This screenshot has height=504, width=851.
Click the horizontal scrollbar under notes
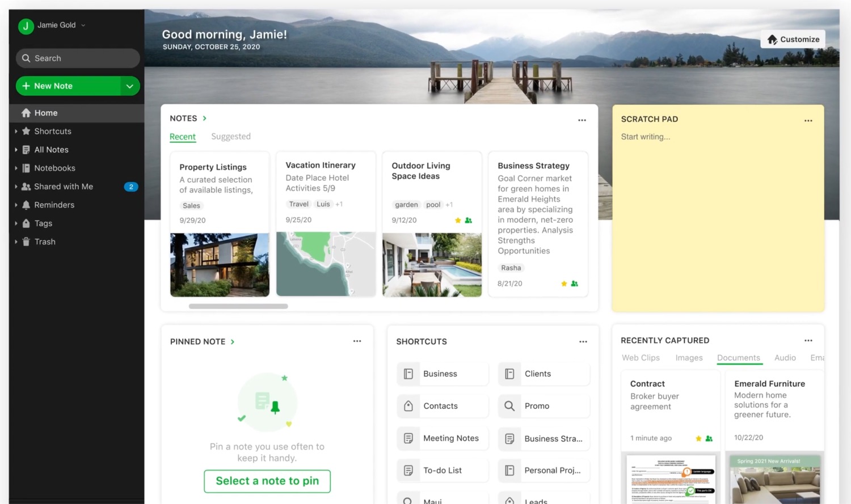238,306
